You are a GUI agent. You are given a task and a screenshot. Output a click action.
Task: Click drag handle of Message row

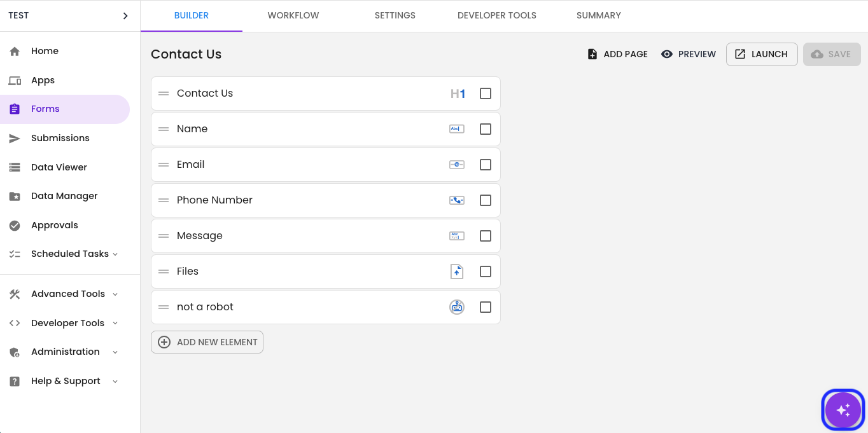click(164, 236)
